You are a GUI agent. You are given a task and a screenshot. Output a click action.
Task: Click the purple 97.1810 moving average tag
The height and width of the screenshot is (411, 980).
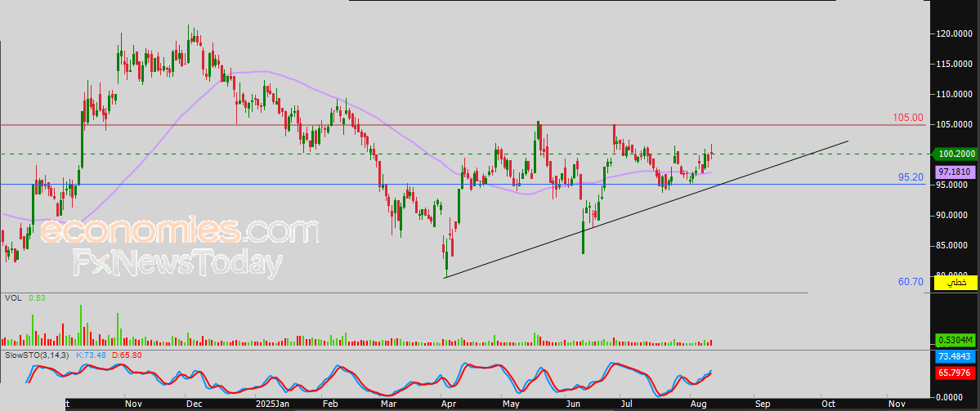(955, 171)
